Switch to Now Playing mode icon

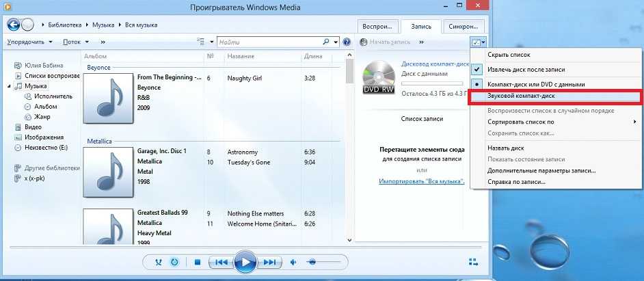[472, 261]
